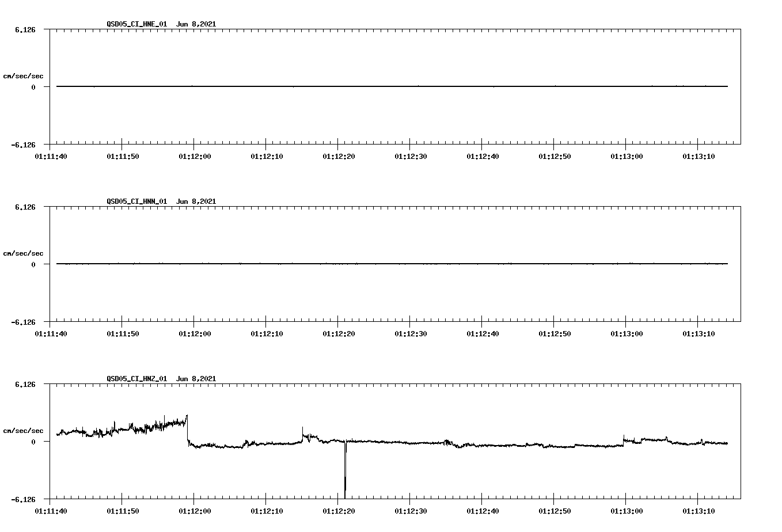Screen dimensions: 782x532
Task: Select the 6.126 axis label on HNZ plot
Action: click(x=25, y=385)
